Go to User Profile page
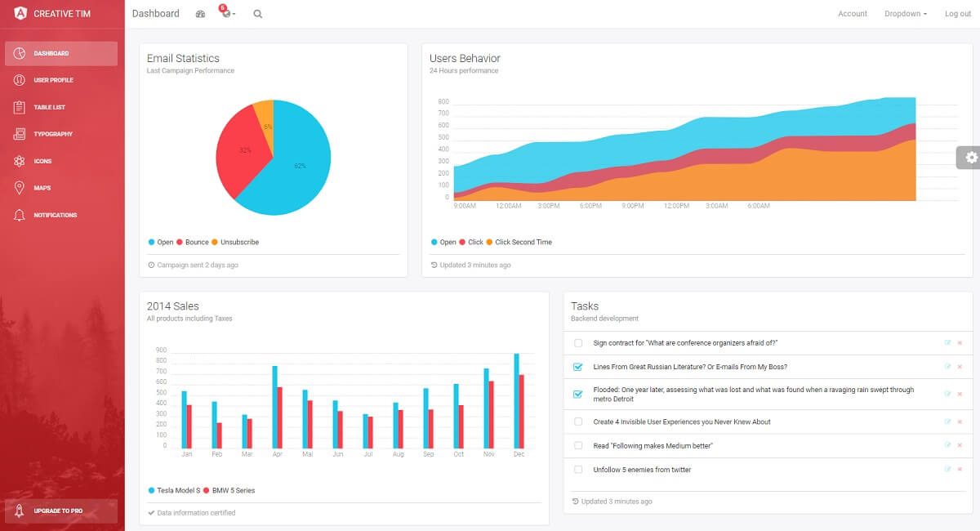Viewport: 980px width, 531px height. 61,80
